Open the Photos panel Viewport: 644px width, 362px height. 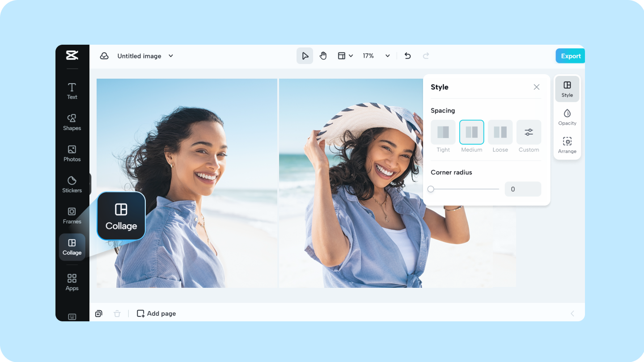tap(72, 154)
